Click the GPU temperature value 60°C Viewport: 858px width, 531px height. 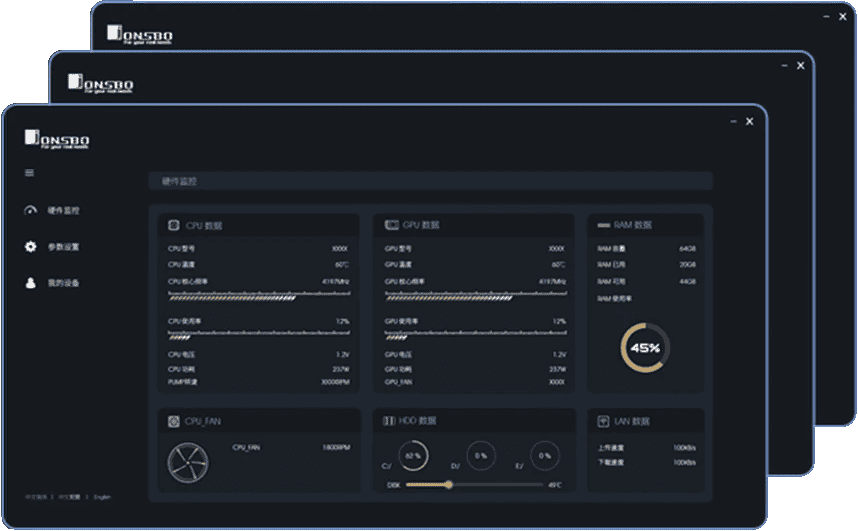[559, 265]
